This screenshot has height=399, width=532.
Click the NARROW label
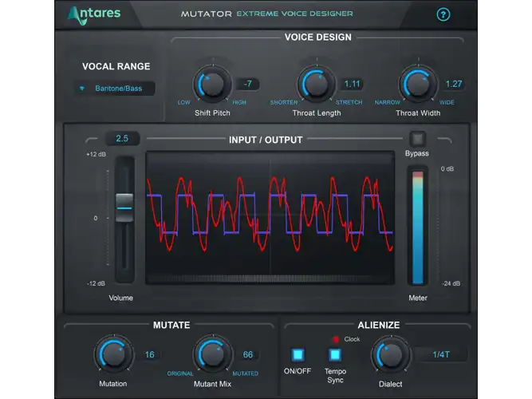coord(387,102)
